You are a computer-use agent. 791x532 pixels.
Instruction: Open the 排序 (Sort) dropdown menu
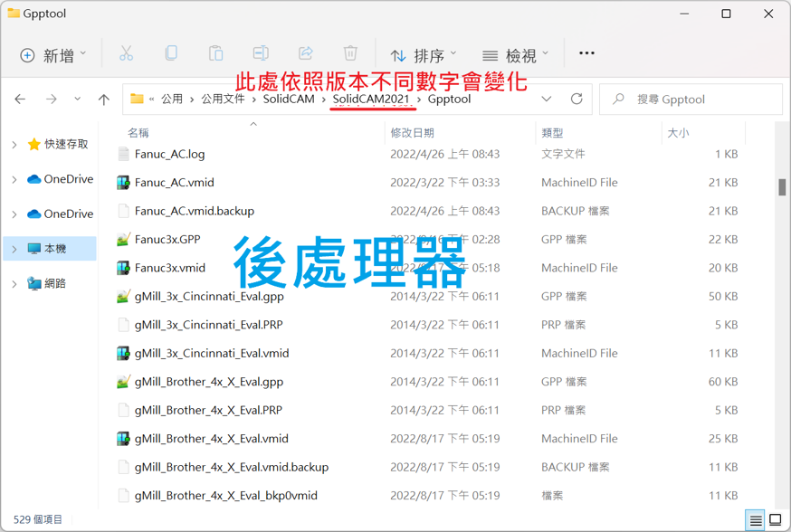(424, 55)
